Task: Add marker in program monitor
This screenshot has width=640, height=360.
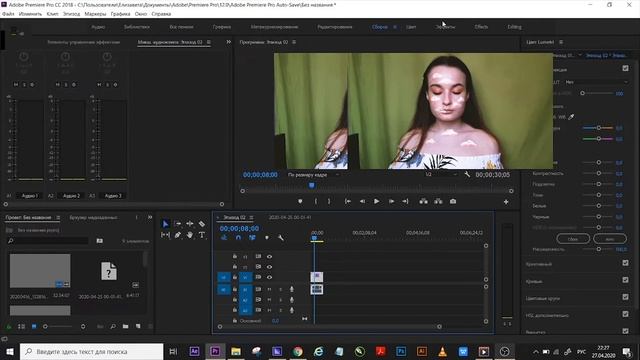Action: click(300, 201)
